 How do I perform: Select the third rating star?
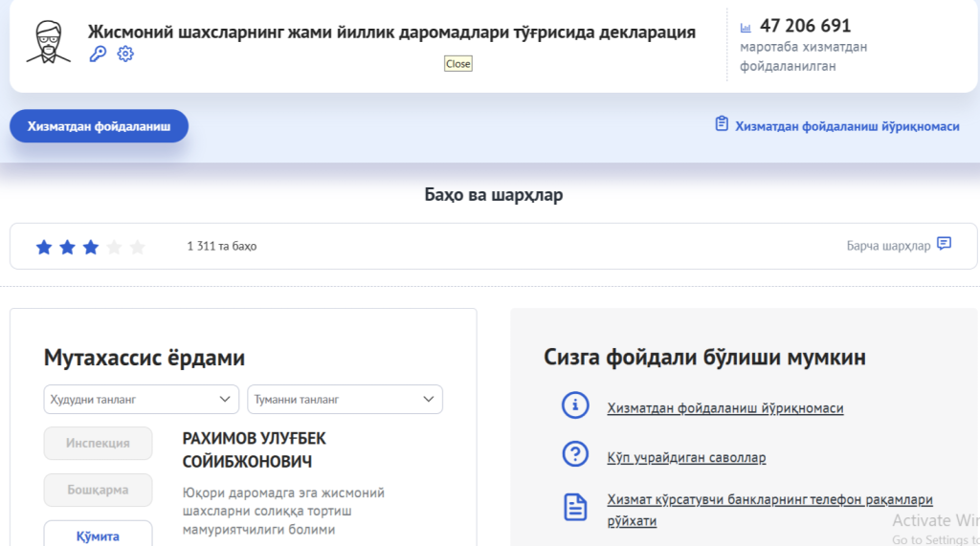(x=91, y=248)
